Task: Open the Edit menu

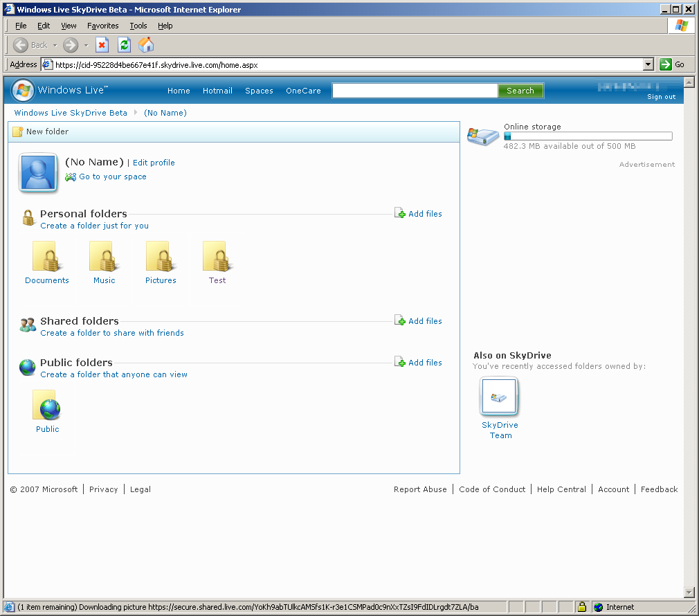Action: (44, 26)
